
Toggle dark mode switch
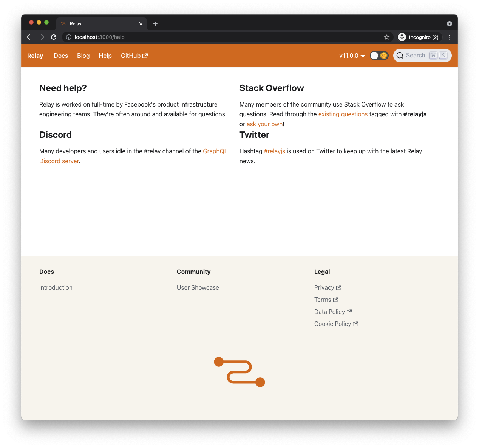(x=379, y=56)
